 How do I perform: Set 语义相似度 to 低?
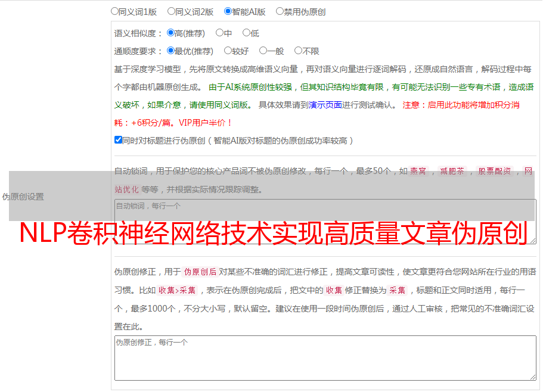[246, 33]
